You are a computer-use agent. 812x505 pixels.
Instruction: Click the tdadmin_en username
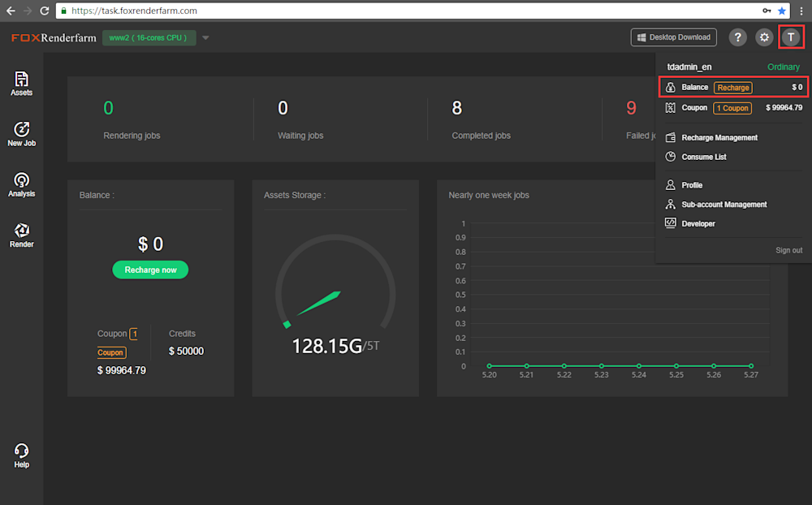pyautogui.click(x=689, y=67)
